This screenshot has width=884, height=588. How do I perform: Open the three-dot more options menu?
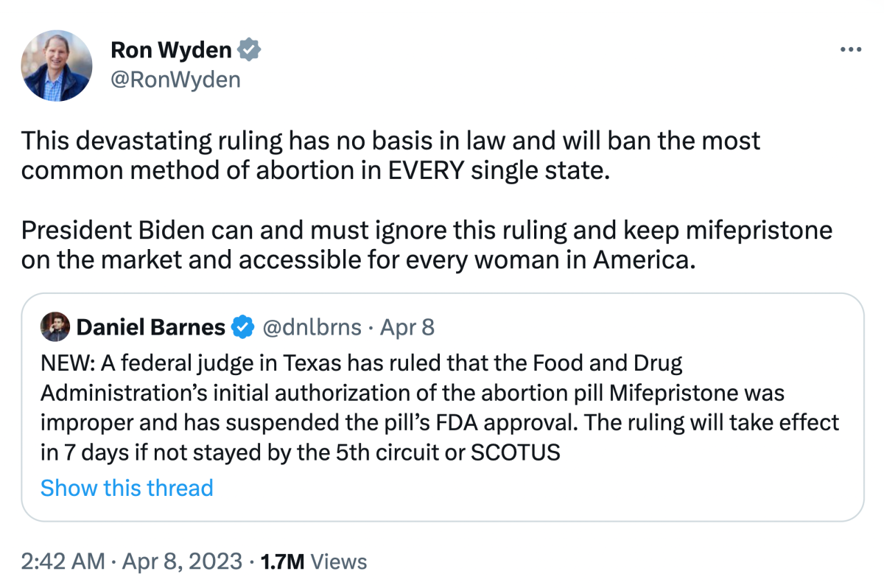pos(850,50)
